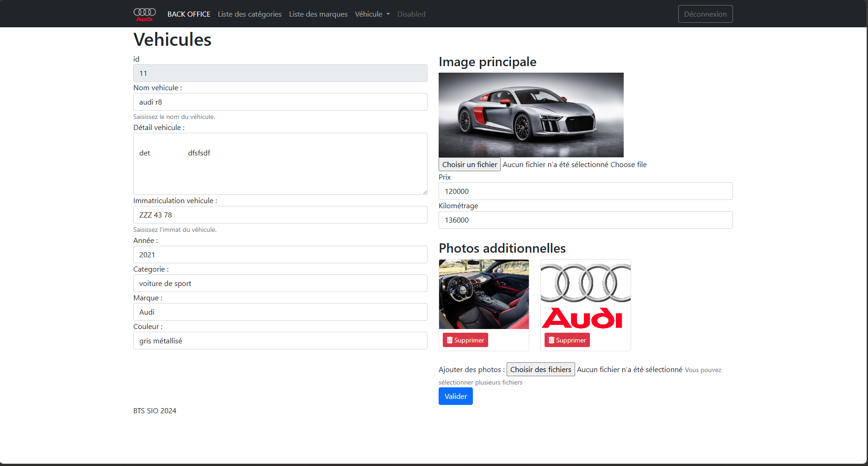The width and height of the screenshot is (868, 466).
Task: Click the Disabled nav item
Action: pyautogui.click(x=411, y=14)
